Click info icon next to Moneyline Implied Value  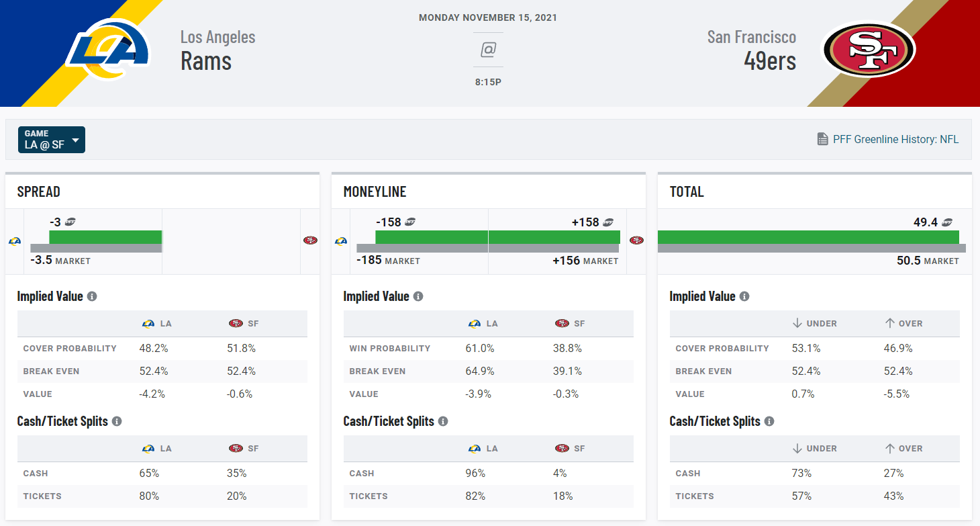[418, 296]
